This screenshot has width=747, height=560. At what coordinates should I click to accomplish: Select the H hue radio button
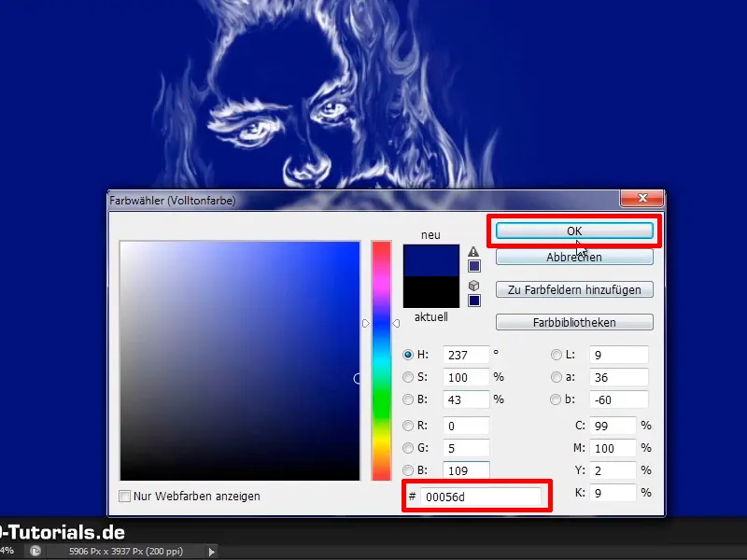[x=408, y=355]
